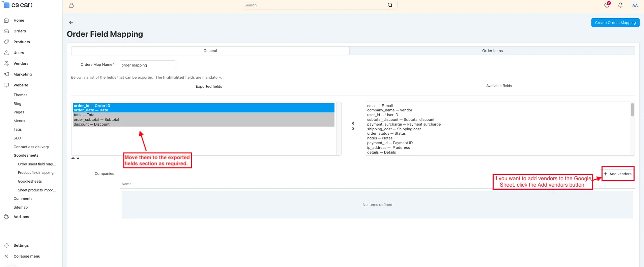Move exported field up with up arrow
Viewport: 644px width, 267px height.
click(73, 158)
